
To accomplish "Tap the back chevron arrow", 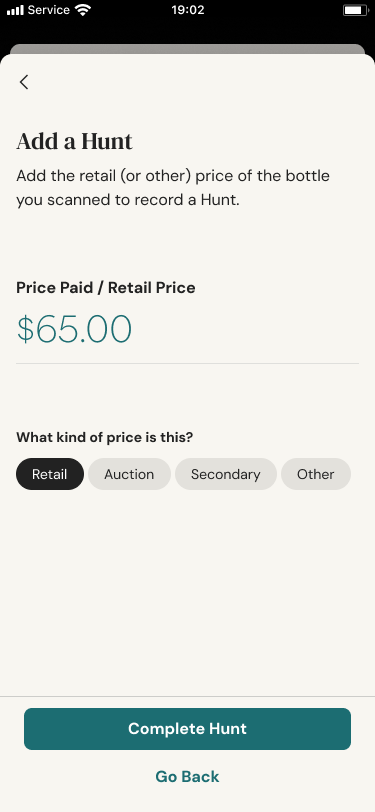I will click(x=24, y=82).
